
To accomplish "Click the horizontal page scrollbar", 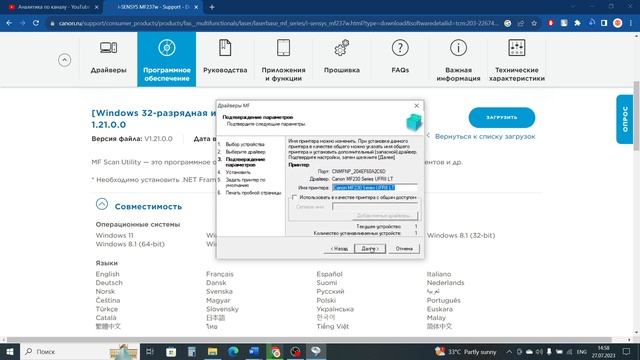I will [x=309, y=340].
